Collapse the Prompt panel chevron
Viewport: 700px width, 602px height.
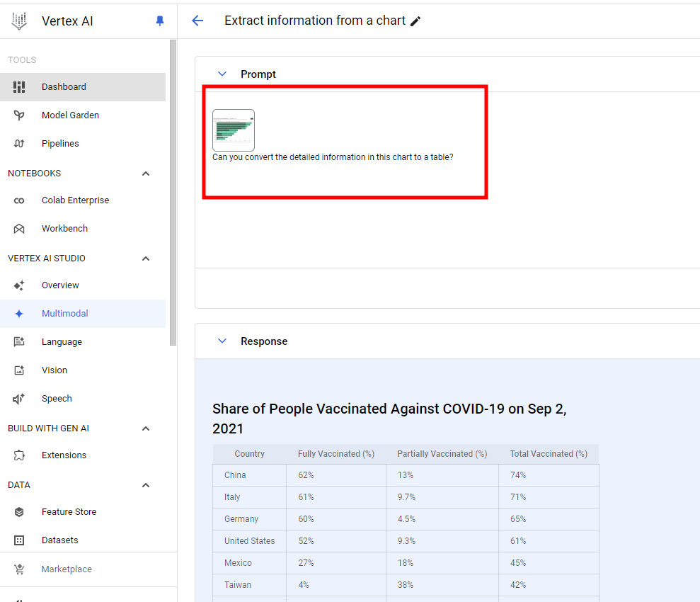tap(222, 74)
